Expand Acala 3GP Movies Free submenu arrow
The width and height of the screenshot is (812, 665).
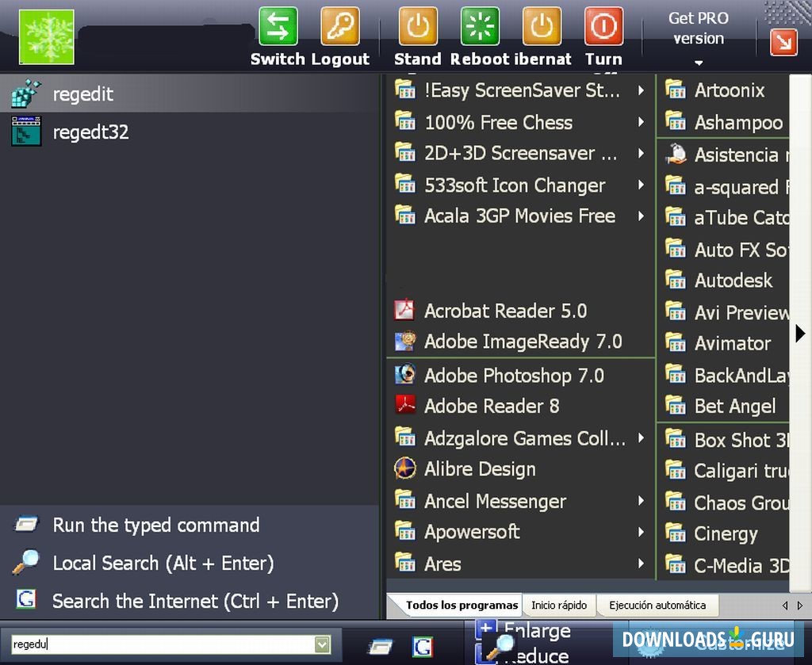coord(641,216)
